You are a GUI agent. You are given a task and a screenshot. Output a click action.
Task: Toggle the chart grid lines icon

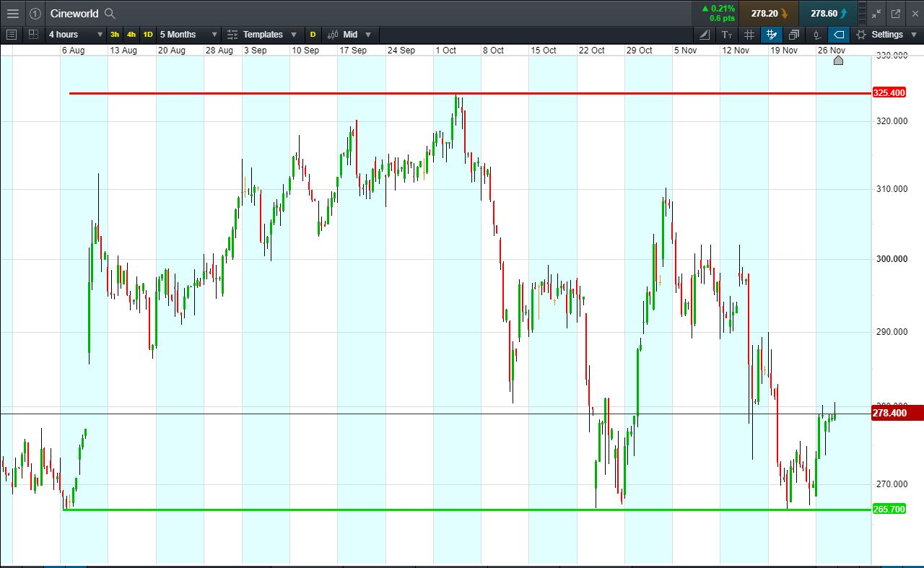click(749, 34)
